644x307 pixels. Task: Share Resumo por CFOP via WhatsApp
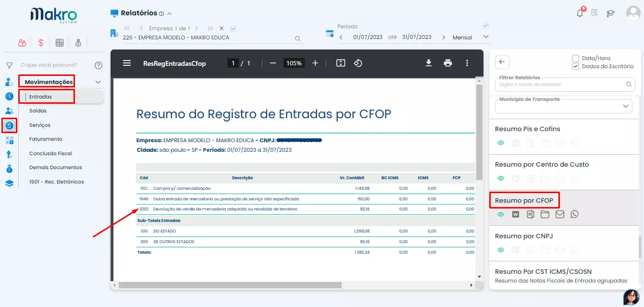coord(574,214)
